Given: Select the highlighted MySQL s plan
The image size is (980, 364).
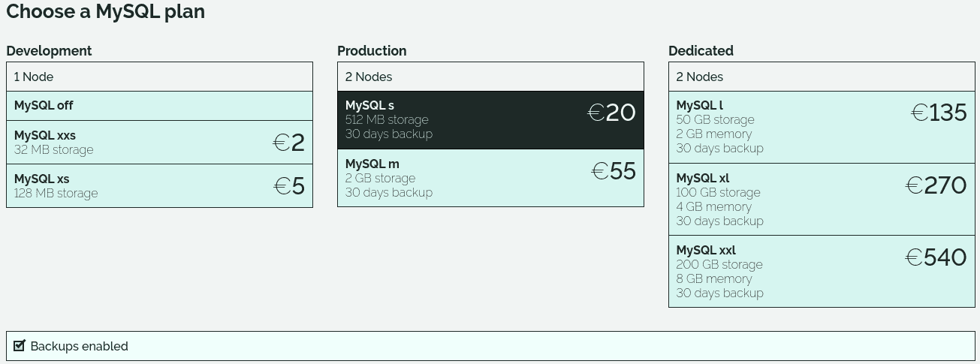Looking at the screenshot, I should click(490, 120).
